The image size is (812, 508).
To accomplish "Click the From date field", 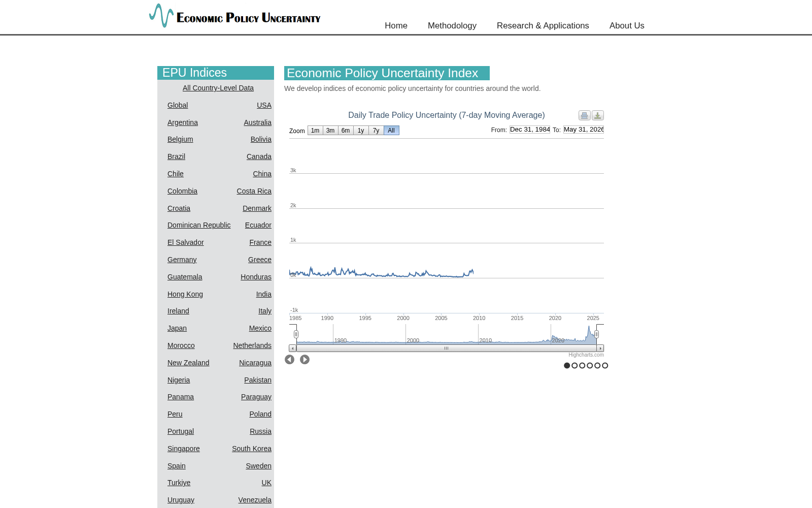I will click(x=530, y=130).
